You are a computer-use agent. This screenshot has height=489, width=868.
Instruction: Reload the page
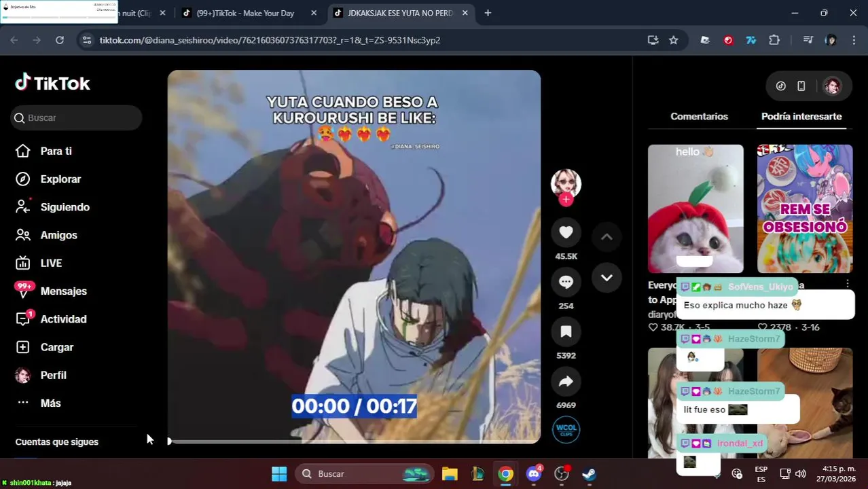(60, 40)
